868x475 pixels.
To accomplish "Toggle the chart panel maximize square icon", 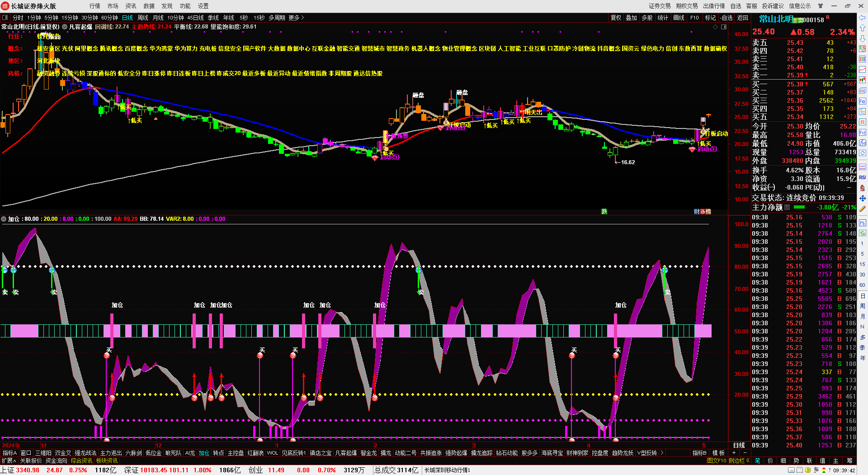I will (x=724, y=27).
